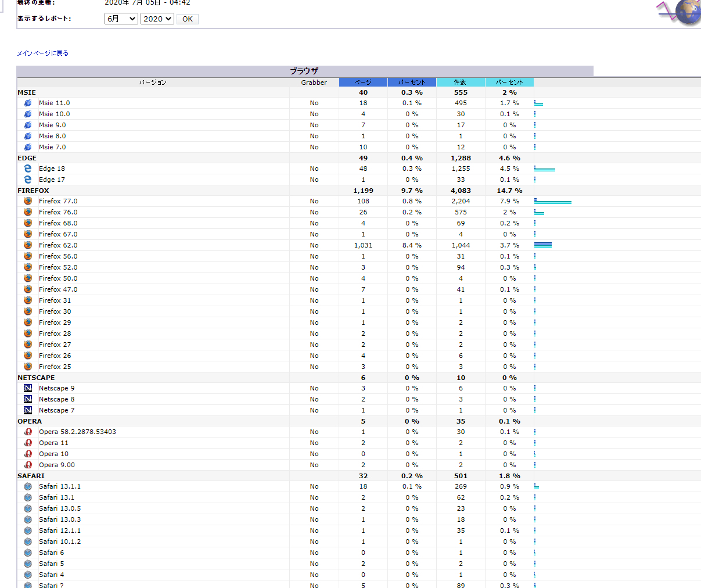The image size is (701, 588).
Task: Click the Netscape icon next to Netscape 9
Action: click(x=28, y=388)
